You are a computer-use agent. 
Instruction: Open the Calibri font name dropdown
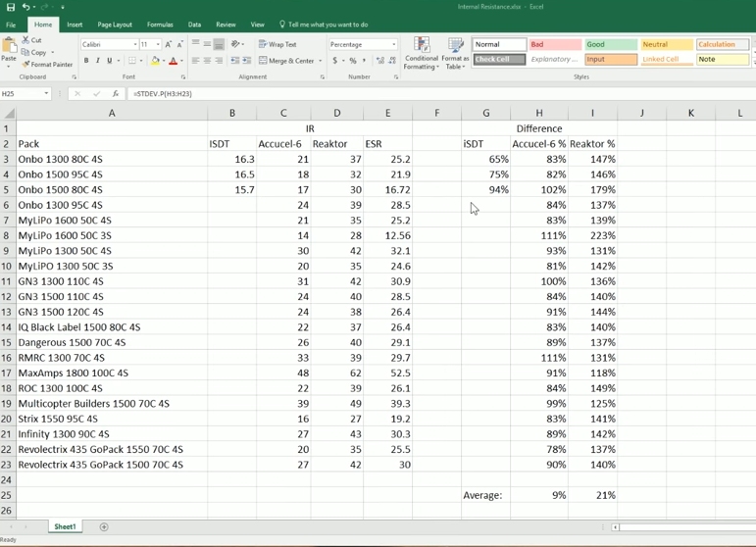(x=135, y=44)
